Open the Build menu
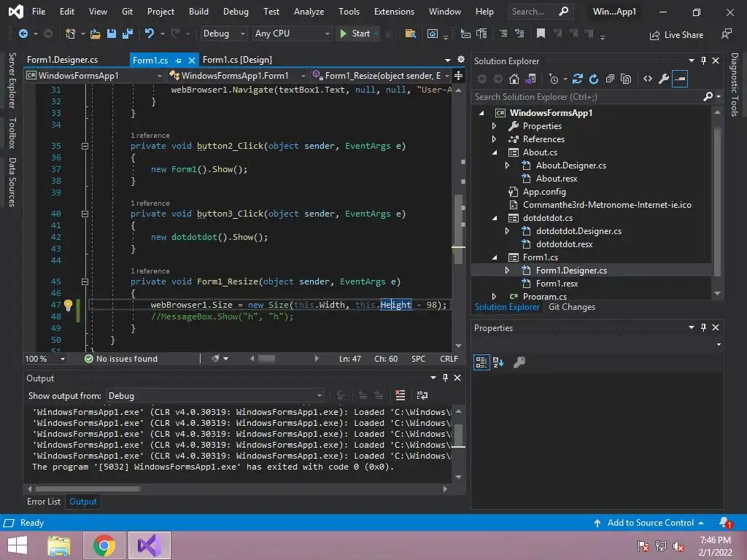 198,12
